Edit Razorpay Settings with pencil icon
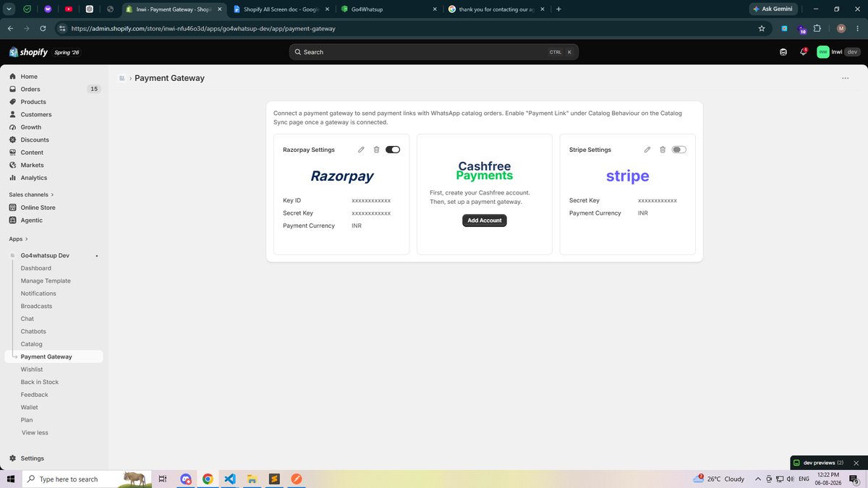The height and width of the screenshot is (488, 868). 361,150
